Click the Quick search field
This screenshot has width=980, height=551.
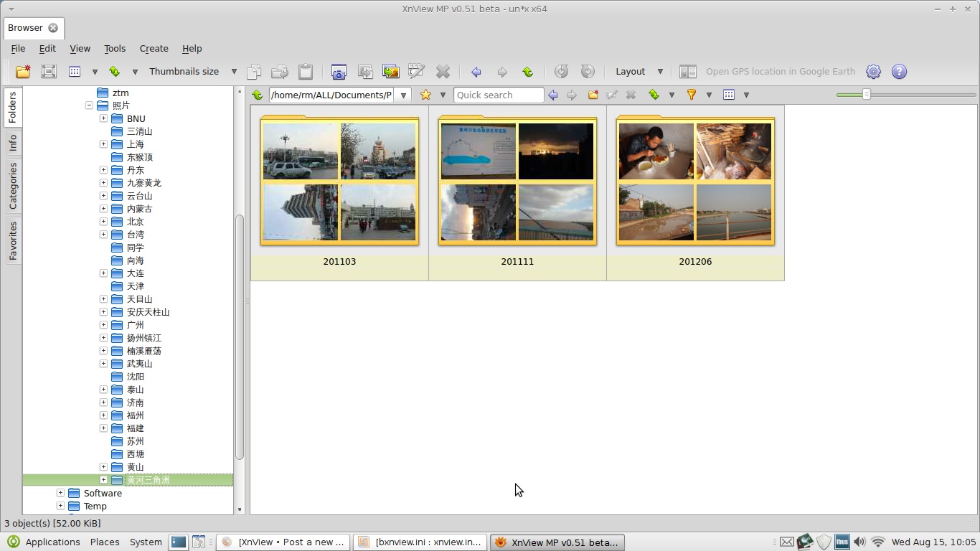499,95
